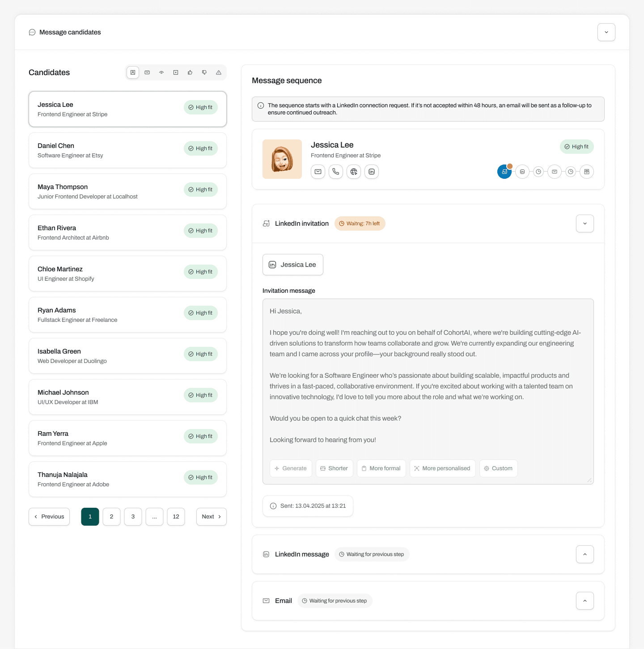
Task: Select the thumbs-up candidates filter icon
Action: coord(190,72)
